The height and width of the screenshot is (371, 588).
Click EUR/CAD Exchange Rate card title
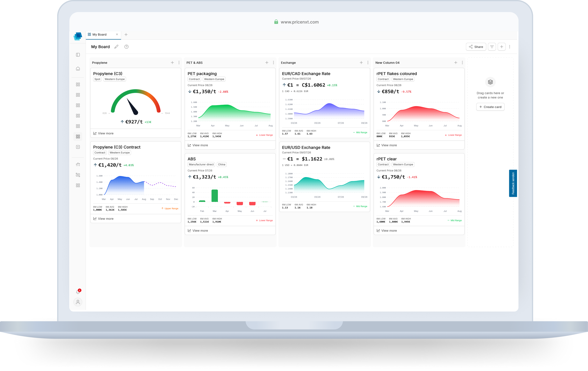(x=306, y=74)
